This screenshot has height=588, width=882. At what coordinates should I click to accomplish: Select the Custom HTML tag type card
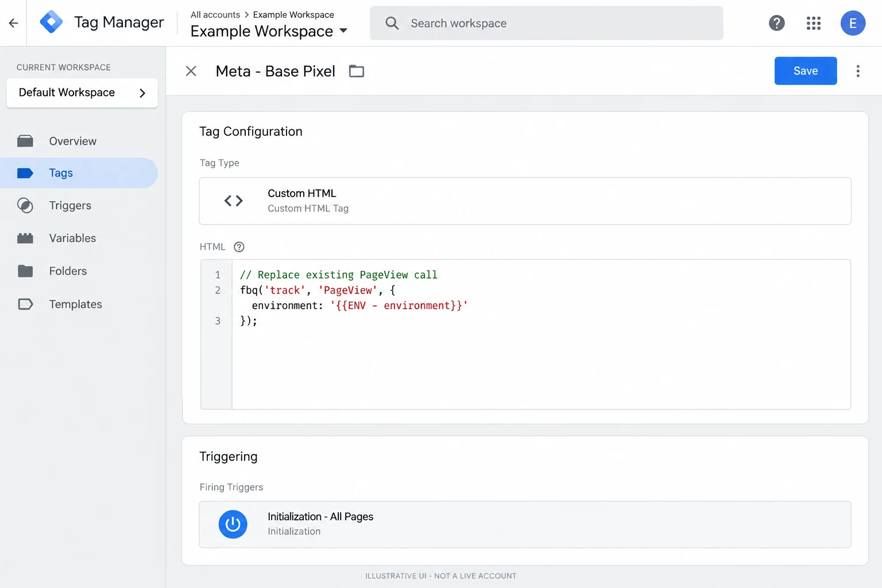tap(525, 201)
